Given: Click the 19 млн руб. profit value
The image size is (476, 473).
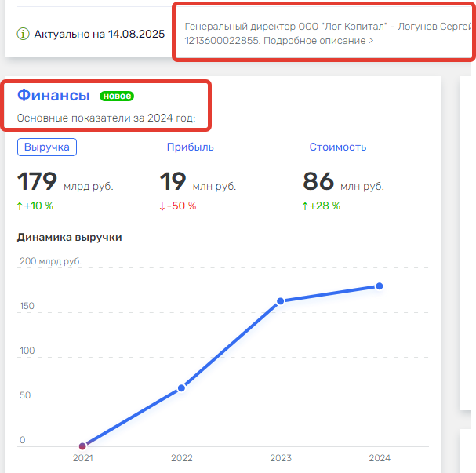Looking at the screenshot, I should click(x=197, y=182).
